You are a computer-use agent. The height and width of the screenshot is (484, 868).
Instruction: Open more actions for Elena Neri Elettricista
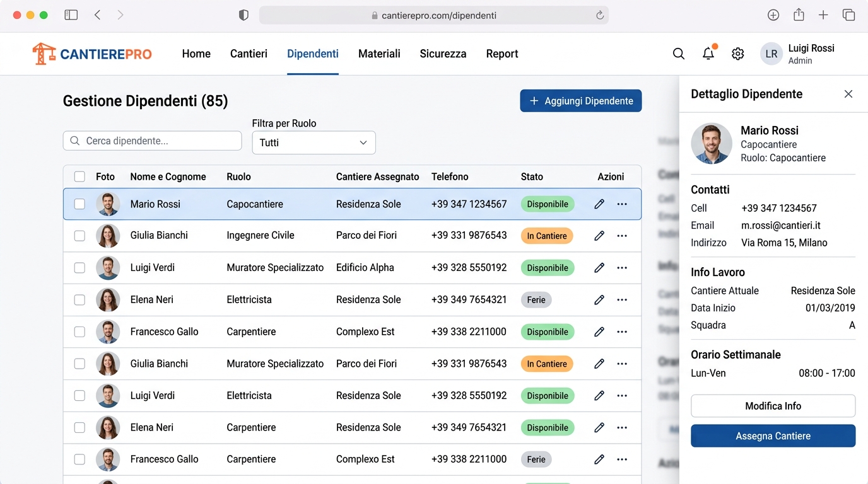[622, 300]
